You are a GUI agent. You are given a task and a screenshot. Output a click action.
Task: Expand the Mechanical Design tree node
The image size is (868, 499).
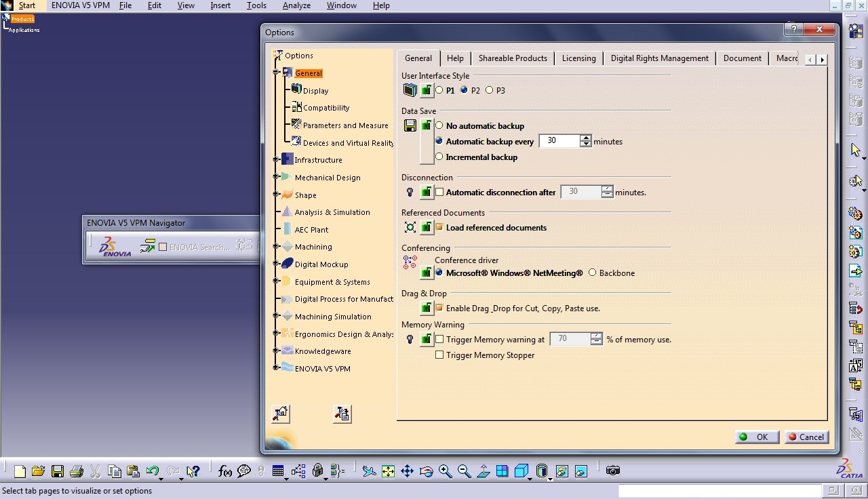276,178
